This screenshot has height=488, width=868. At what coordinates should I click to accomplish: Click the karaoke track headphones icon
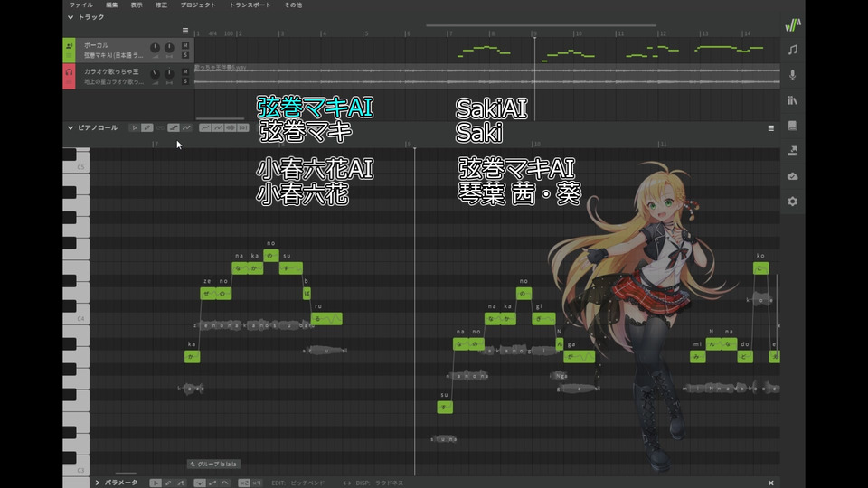69,72
